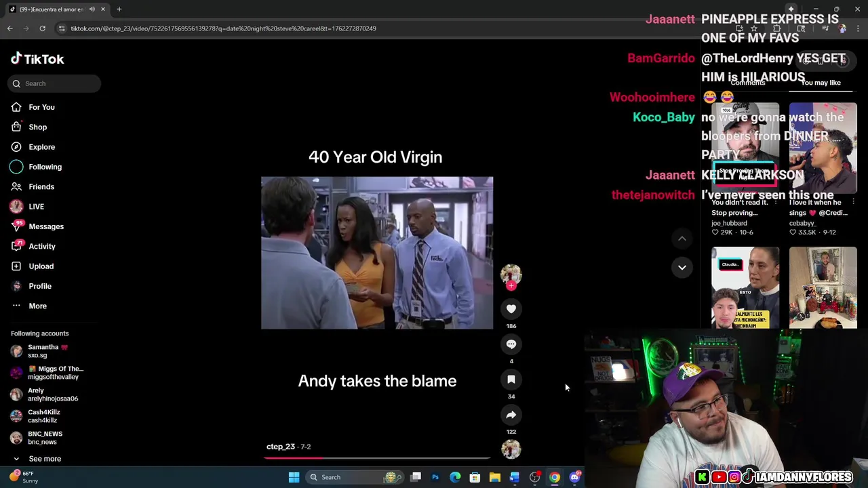The height and width of the screenshot is (488, 868).
Task: Open ctep_23 username link under video
Action: (x=281, y=447)
